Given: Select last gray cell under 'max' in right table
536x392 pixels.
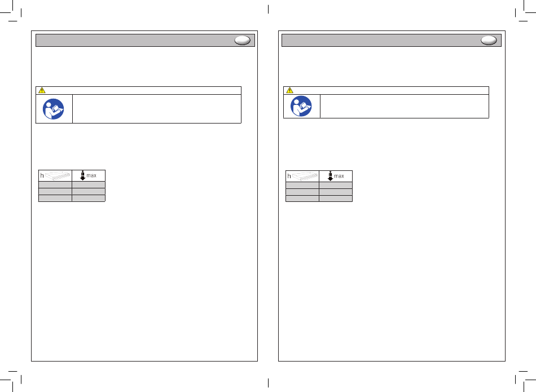Looking at the screenshot, I should 336,199.
